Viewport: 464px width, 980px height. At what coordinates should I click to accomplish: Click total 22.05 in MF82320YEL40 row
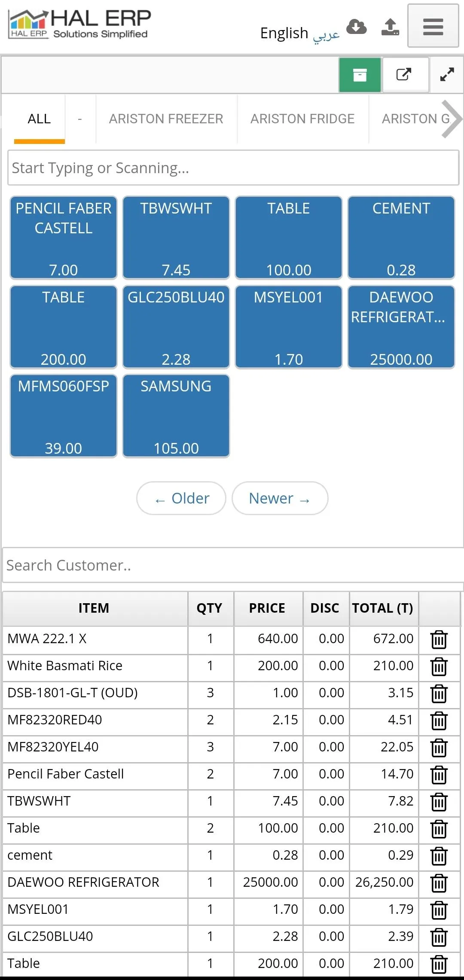[x=397, y=747]
